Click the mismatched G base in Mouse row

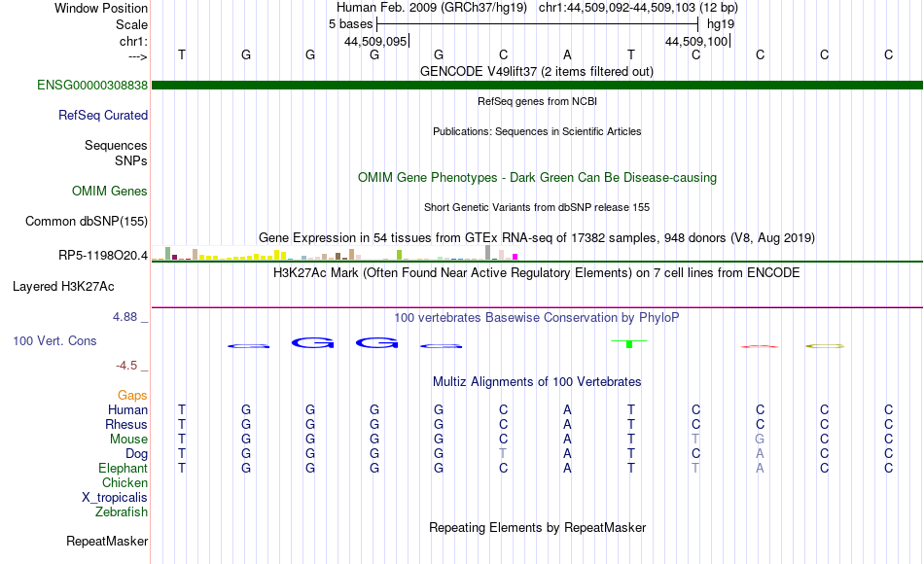pyautogui.click(x=760, y=440)
